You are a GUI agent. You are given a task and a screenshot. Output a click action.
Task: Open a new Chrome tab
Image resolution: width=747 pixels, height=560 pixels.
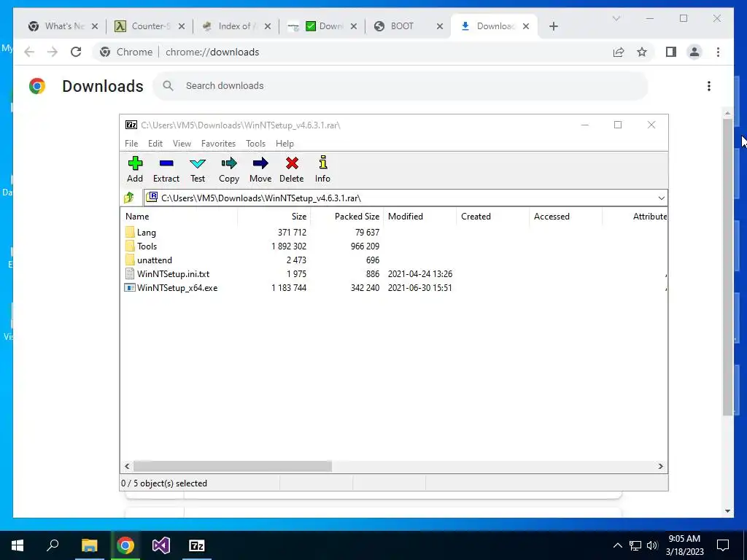click(553, 26)
